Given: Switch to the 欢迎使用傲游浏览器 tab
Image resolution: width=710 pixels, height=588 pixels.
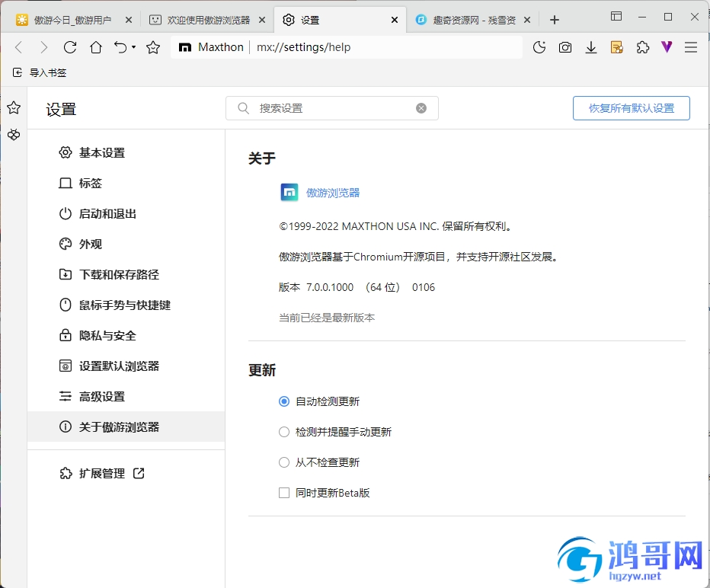Looking at the screenshot, I should click(x=206, y=20).
